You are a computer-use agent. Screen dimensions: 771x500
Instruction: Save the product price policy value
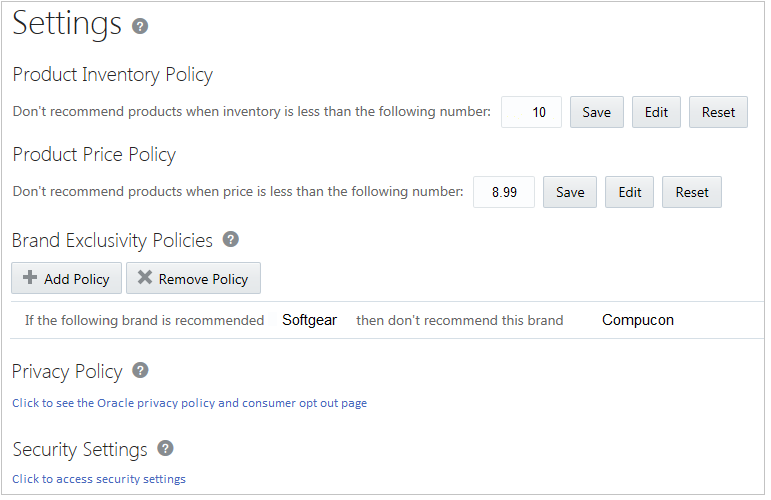coord(570,192)
